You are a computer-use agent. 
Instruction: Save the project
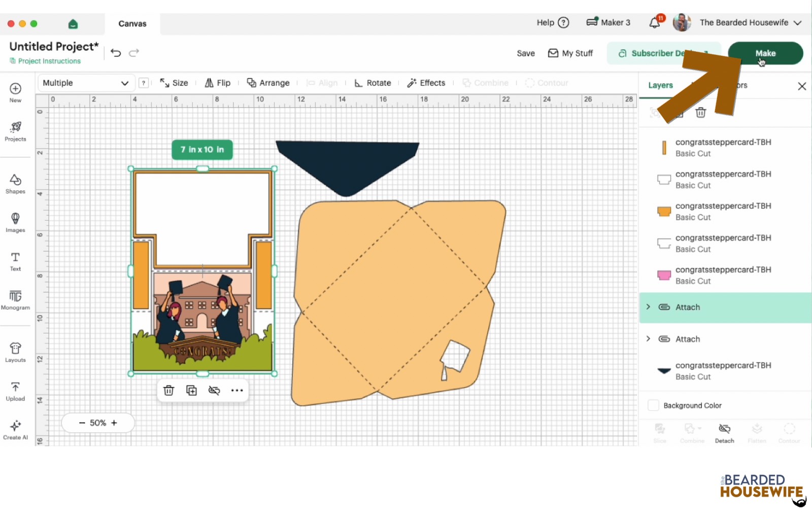(x=526, y=53)
